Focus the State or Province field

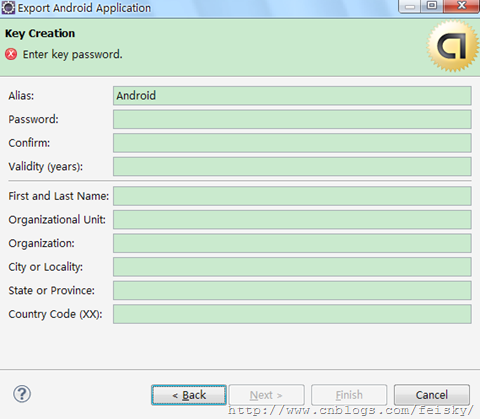(x=292, y=290)
